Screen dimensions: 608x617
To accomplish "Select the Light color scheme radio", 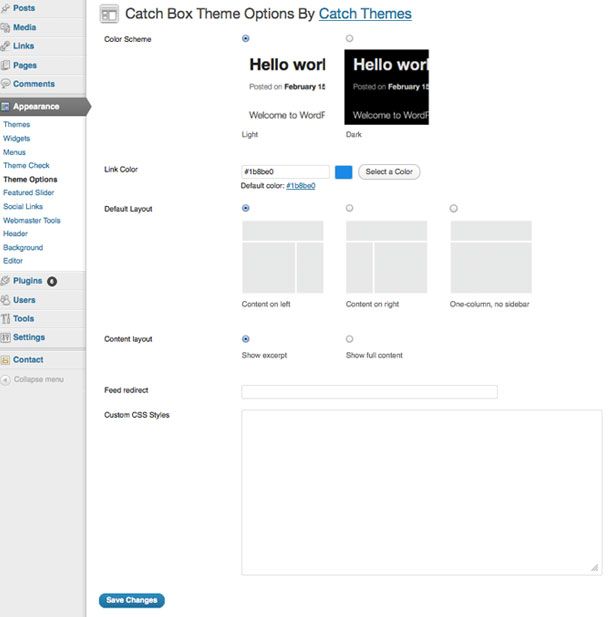I will [246, 39].
